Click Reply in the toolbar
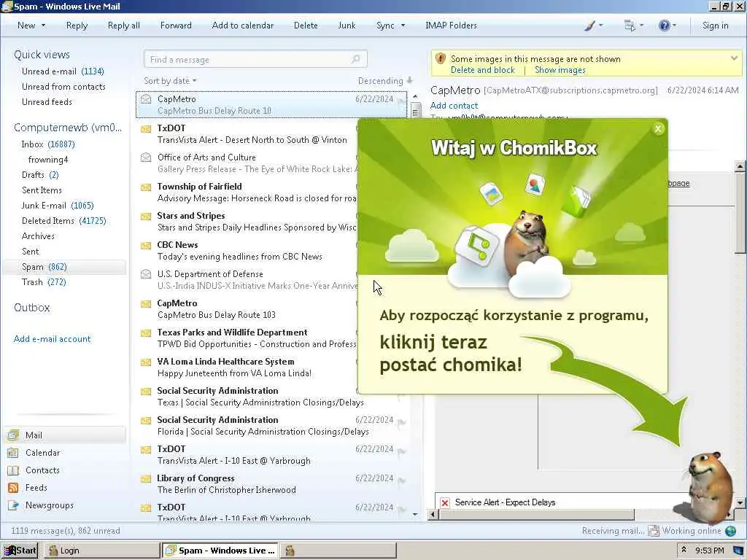The height and width of the screenshot is (560, 747). pyautogui.click(x=77, y=26)
